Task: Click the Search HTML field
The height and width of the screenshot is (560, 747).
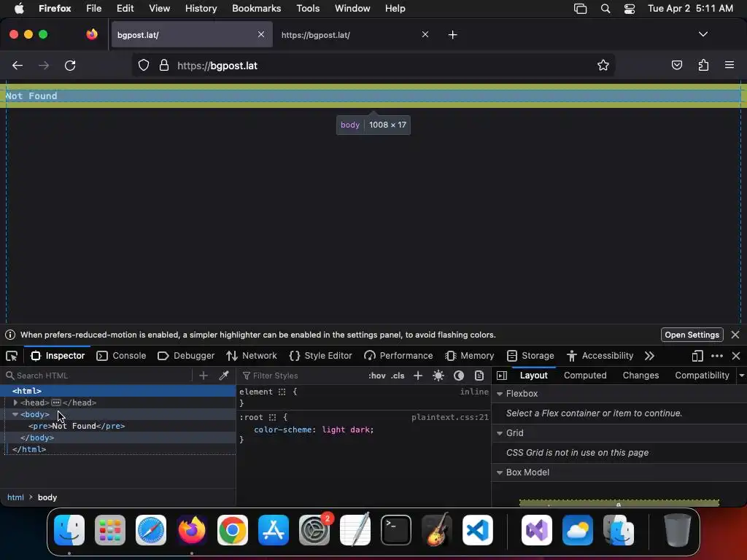Action: coord(97,376)
